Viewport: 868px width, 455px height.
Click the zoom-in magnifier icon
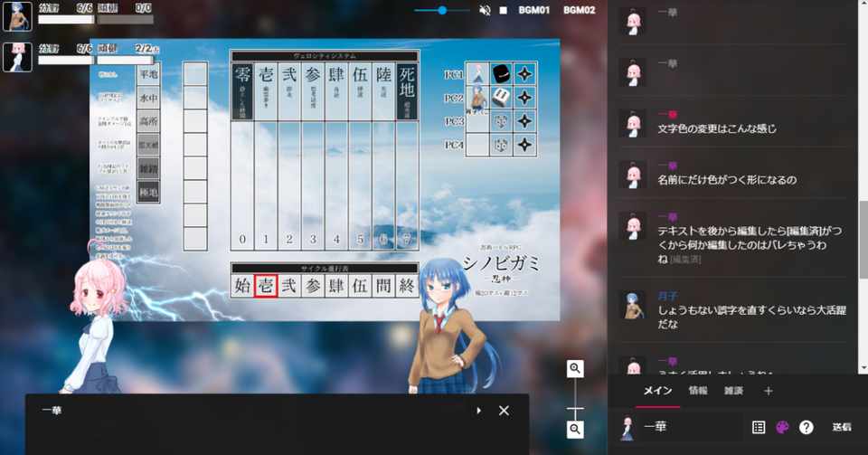point(575,368)
